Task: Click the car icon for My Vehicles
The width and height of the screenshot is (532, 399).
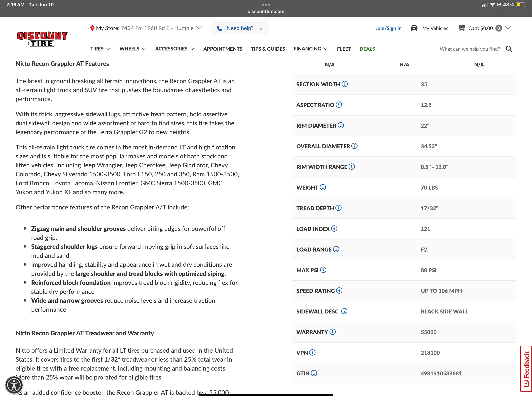Action: click(414, 28)
